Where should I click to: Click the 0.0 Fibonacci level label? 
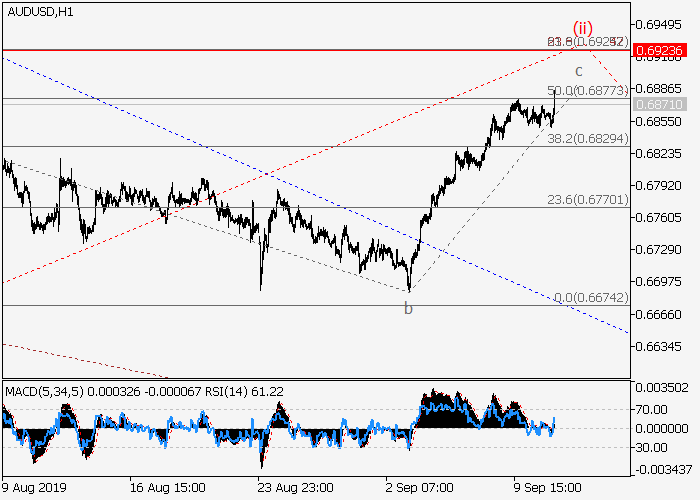click(590, 298)
